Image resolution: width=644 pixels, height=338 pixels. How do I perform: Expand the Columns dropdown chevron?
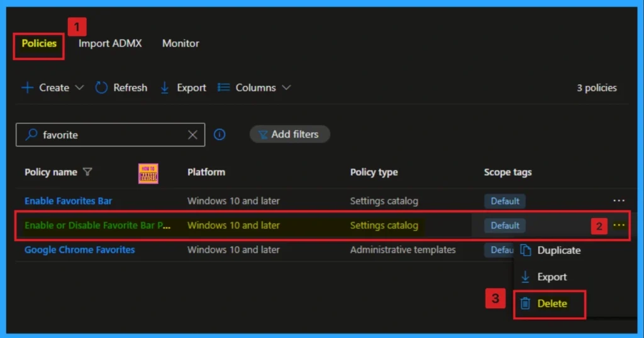click(x=286, y=88)
